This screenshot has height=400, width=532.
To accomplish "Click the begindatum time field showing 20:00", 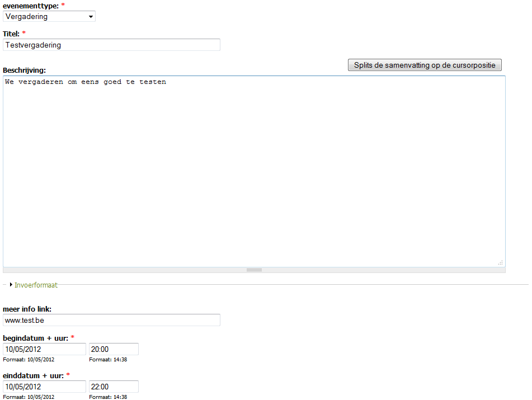I will click(113, 349).
